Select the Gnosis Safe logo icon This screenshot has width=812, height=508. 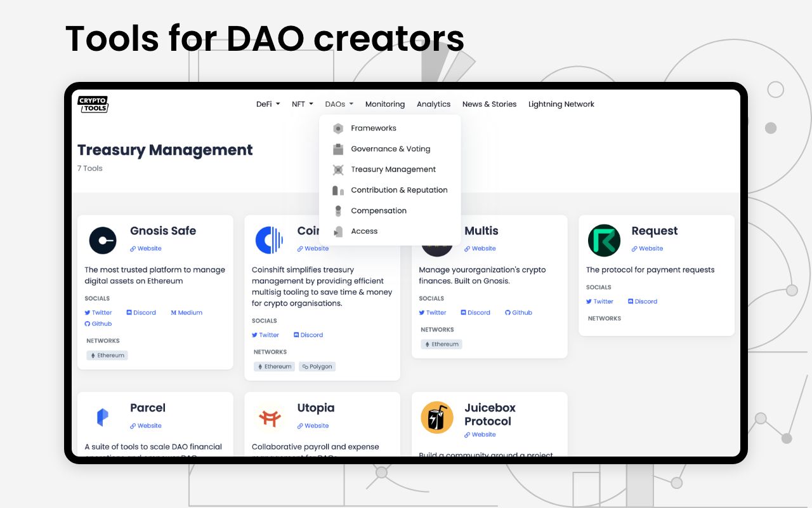point(102,240)
